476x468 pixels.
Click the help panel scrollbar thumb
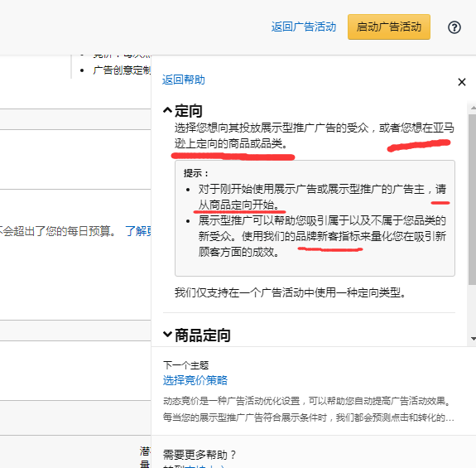[473, 200]
